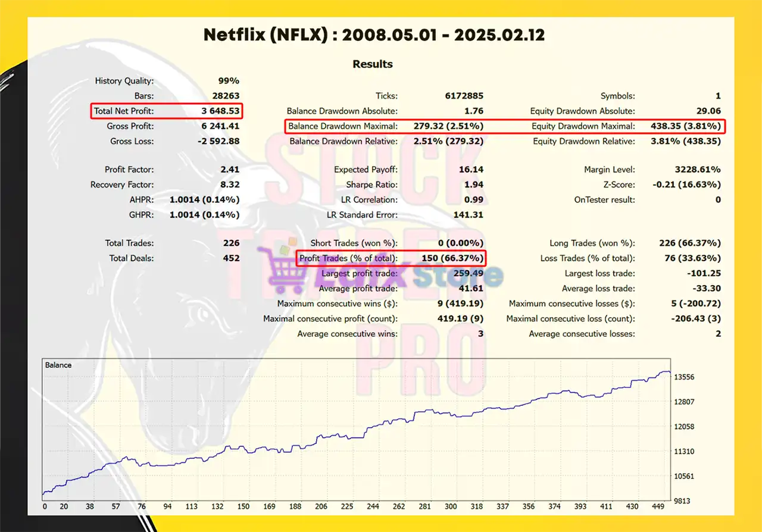Click the Symbols value 1
Screen dimensions: 762x532
[x=718, y=96]
